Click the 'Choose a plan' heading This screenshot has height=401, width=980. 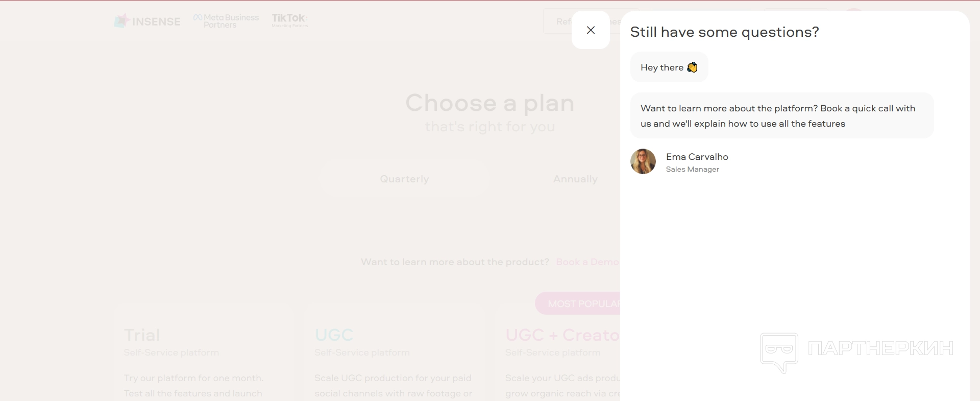coord(489,103)
